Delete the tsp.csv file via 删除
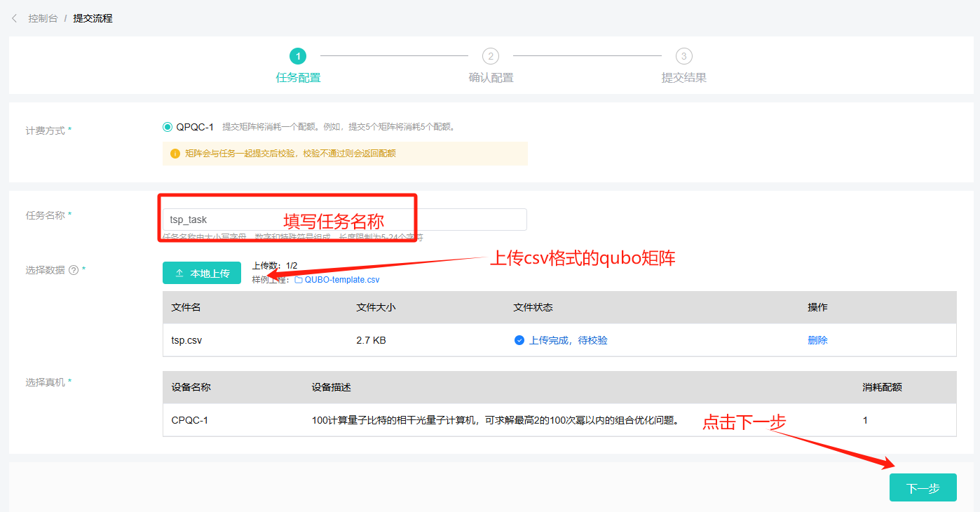Image resolution: width=980 pixels, height=512 pixels. pos(817,340)
